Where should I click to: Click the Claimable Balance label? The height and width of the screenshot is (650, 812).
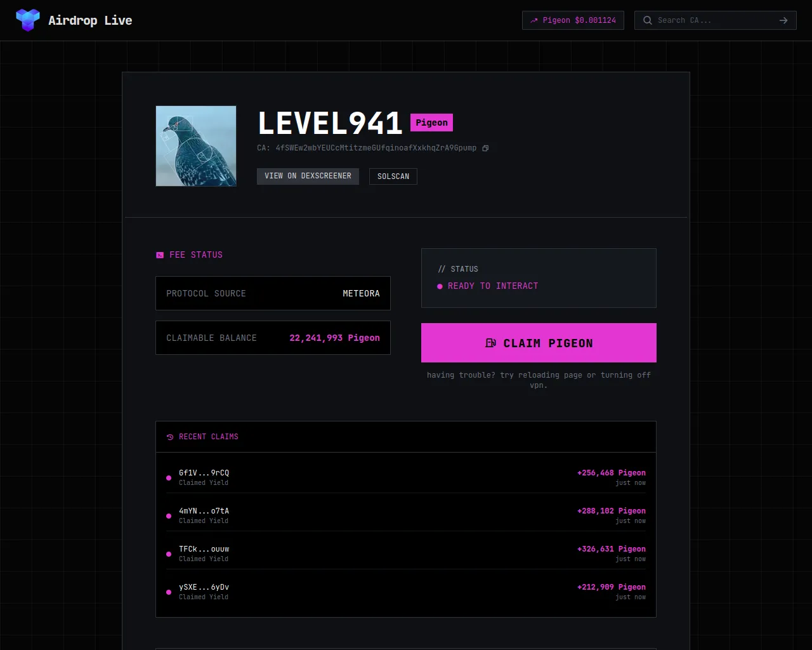[211, 338]
